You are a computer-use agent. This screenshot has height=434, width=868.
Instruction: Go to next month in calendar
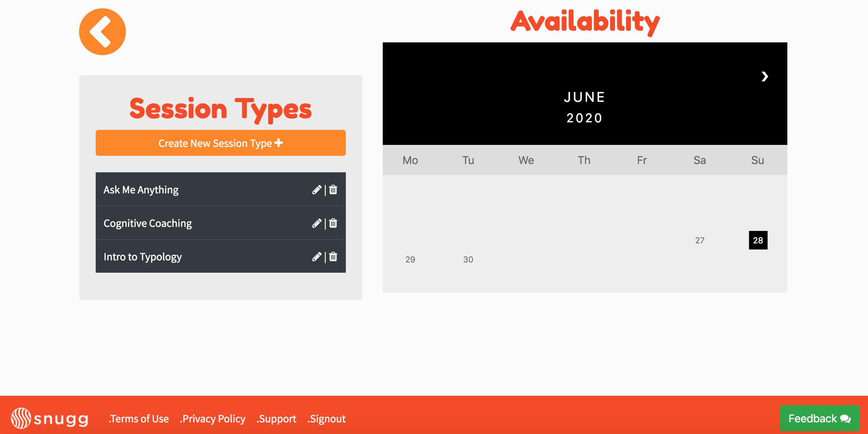pos(765,76)
